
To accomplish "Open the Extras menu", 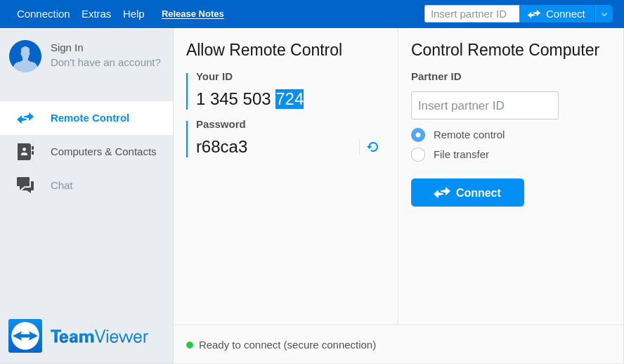I will [x=96, y=14].
